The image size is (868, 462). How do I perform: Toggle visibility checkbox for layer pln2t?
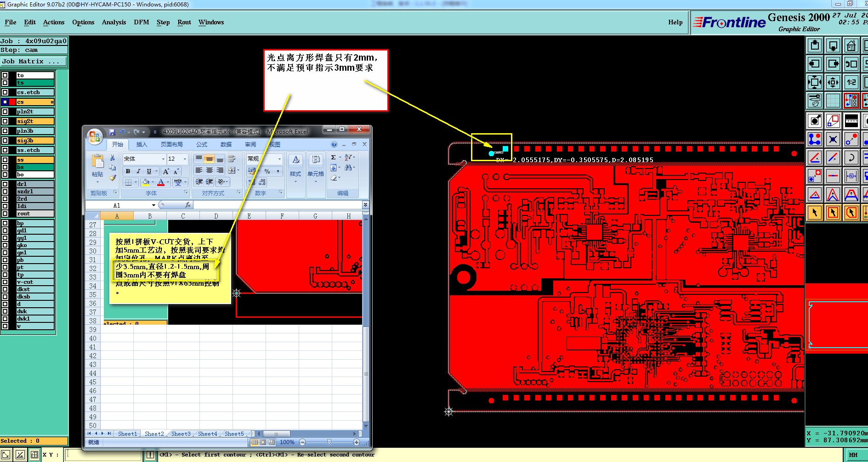pyautogui.click(x=5, y=112)
